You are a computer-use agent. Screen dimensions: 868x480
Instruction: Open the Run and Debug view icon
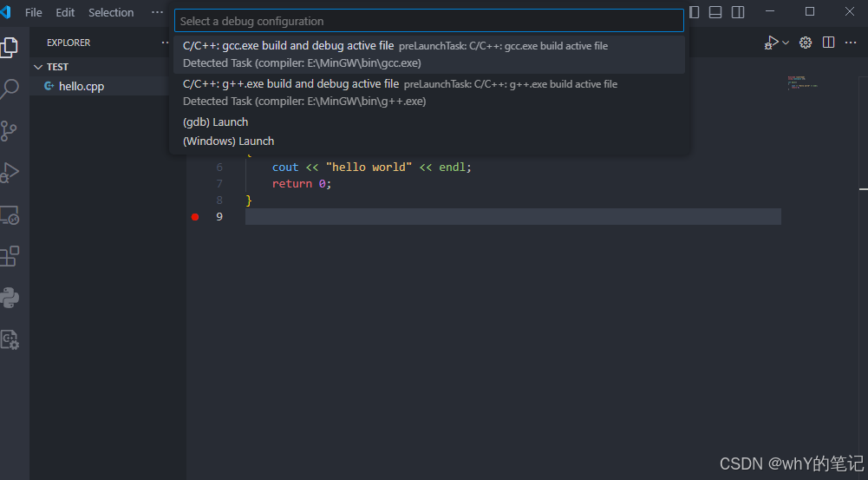(10, 173)
